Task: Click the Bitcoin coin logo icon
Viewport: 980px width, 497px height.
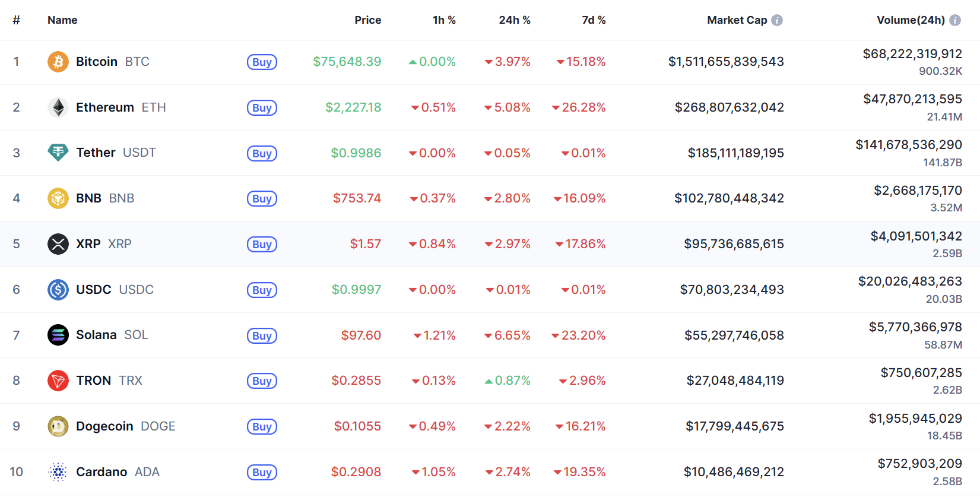Action: [x=58, y=62]
